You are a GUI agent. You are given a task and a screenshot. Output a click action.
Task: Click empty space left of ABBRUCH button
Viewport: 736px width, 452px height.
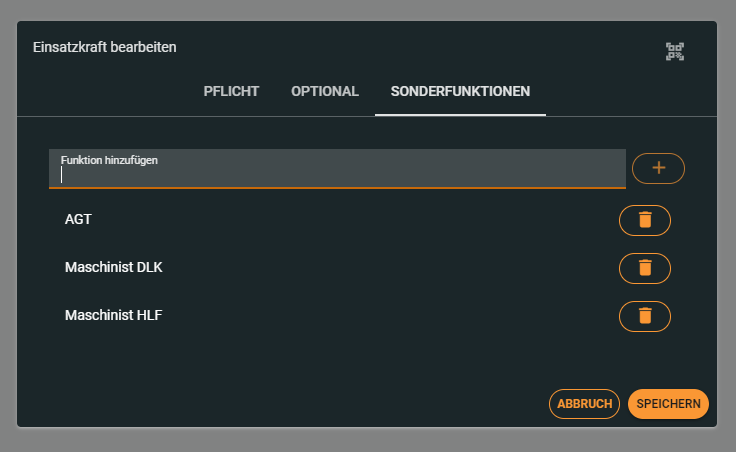pos(300,404)
